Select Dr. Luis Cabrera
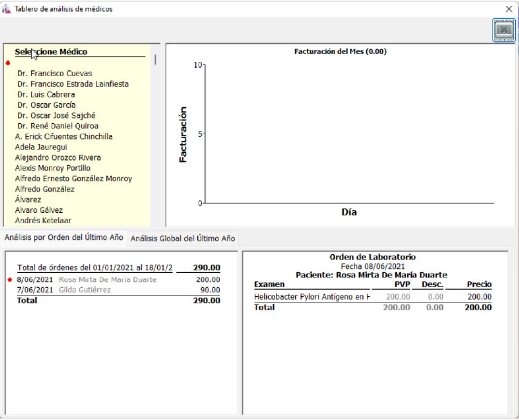 pyautogui.click(x=46, y=95)
